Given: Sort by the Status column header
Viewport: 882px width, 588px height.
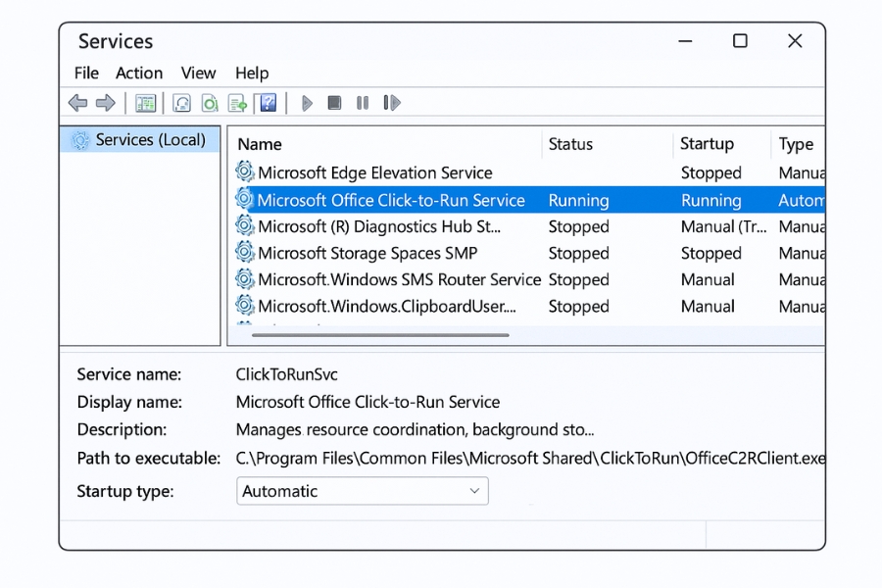Looking at the screenshot, I should click(570, 144).
